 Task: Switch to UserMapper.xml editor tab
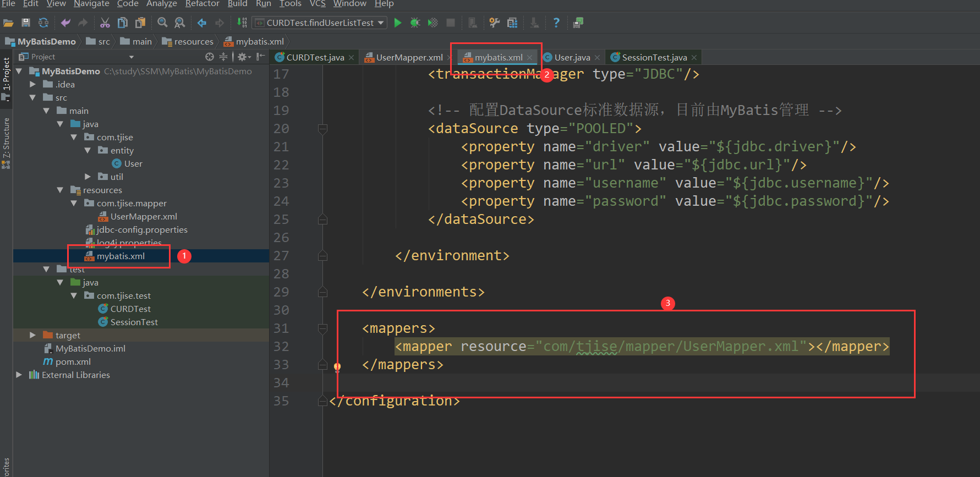409,57
